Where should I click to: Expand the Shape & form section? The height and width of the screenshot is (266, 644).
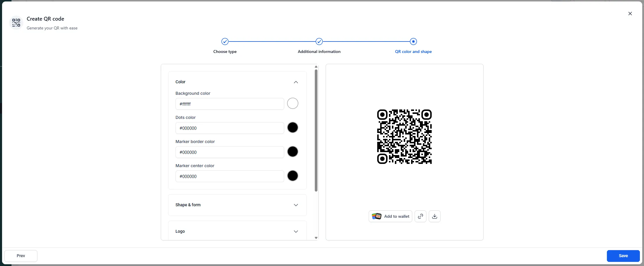pyautogui.click(x=237, y=205)
